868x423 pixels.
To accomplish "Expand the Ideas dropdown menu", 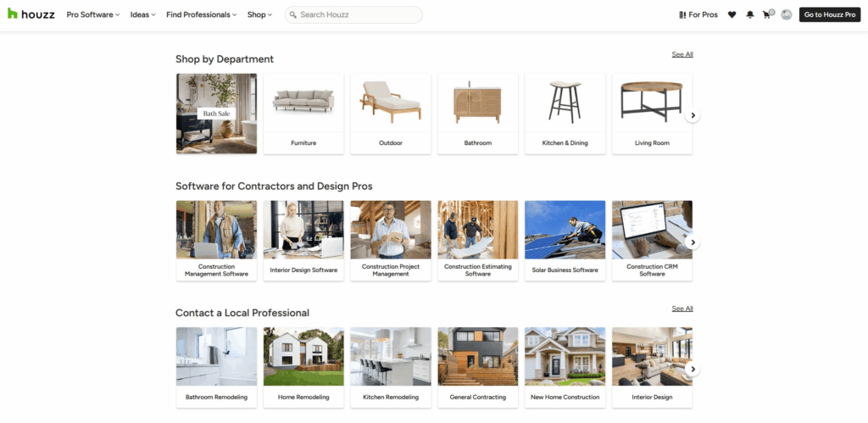I will [x=143, y=14].
